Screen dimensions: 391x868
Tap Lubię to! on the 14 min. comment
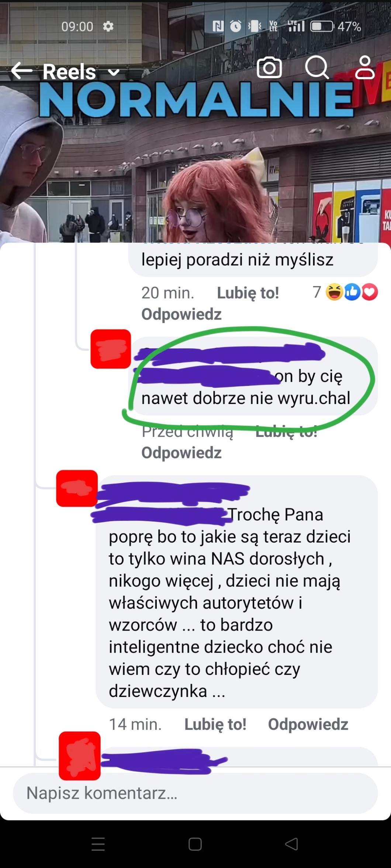point(215,724)
